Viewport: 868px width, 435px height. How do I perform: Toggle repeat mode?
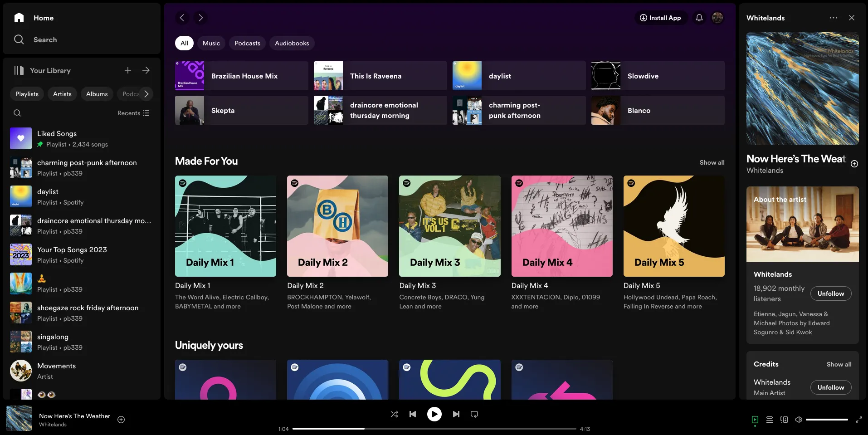474,414
